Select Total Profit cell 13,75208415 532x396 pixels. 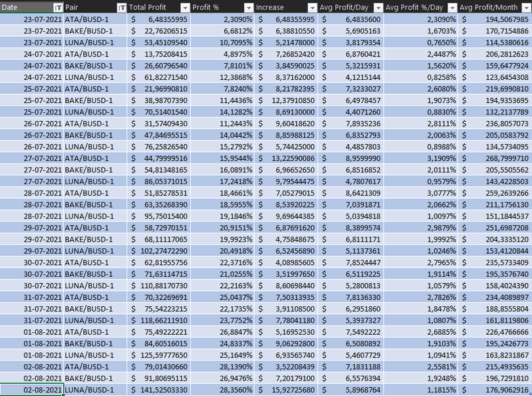click(x=159, y=54)
